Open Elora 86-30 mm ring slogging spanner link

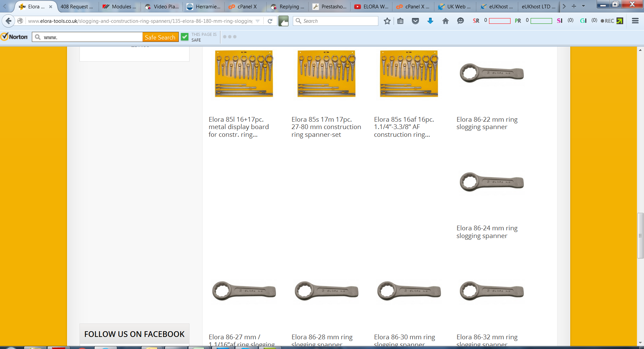point(405,341)
